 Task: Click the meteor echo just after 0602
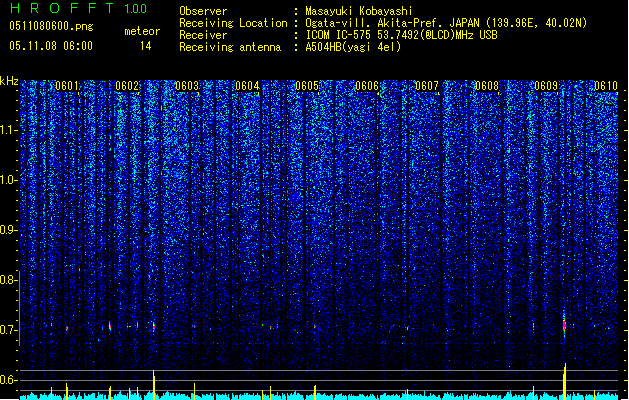(154, 326)
